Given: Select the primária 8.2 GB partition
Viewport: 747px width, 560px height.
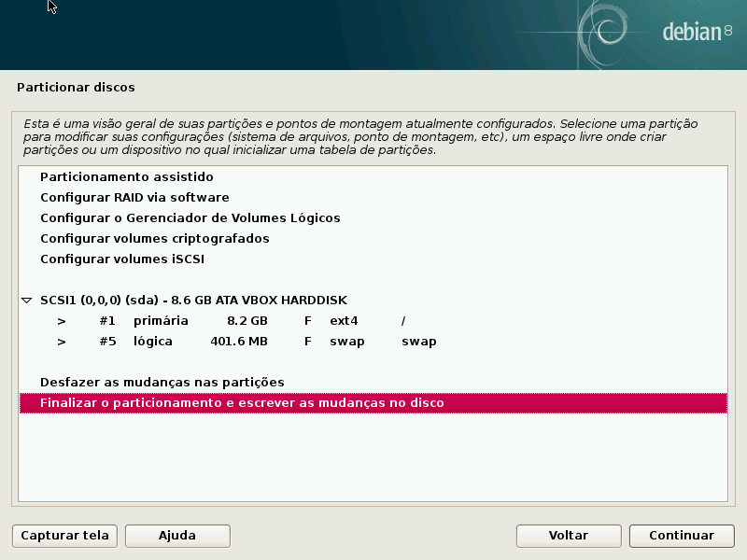Looking at the screenshot, I should (161, 321).
